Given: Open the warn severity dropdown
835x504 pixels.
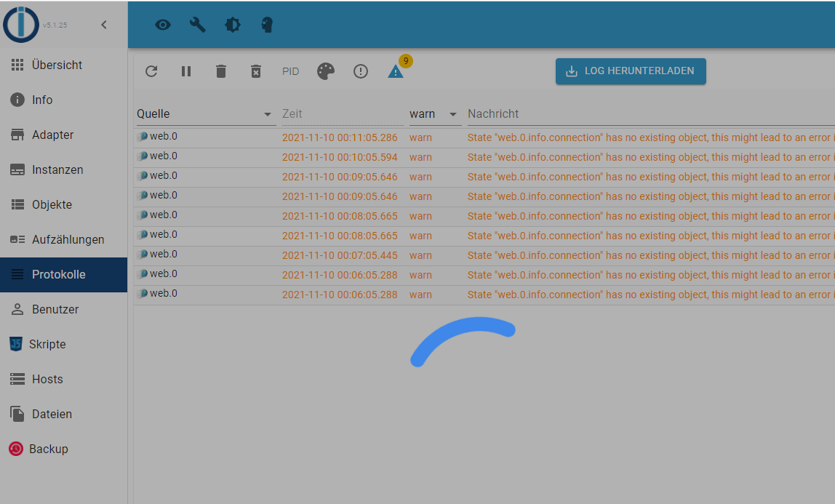Looking at the screenshot, I should tap(435, 114).
